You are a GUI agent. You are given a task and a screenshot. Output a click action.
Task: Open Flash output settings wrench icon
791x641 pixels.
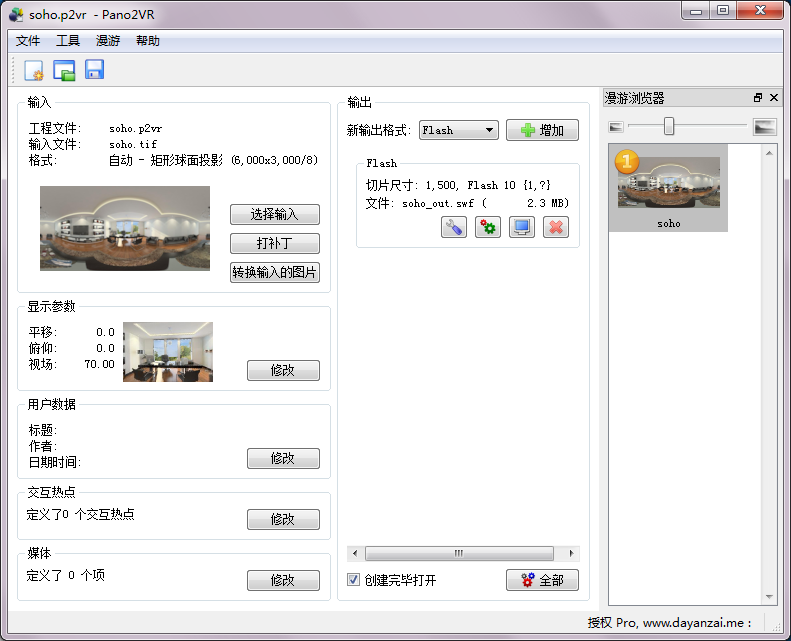click(454, 227)
